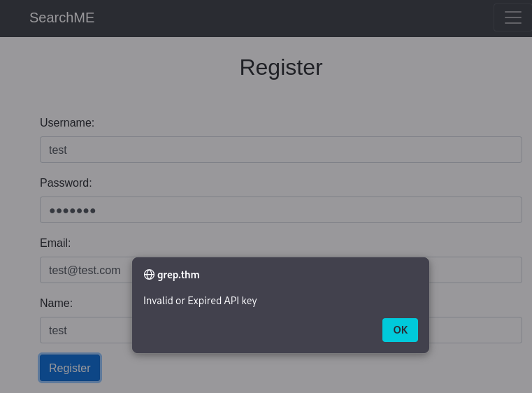Image resolution: width=532 pixels, height=393 pixels.
Task: Click the masked password dots
Action: point(73,210)
